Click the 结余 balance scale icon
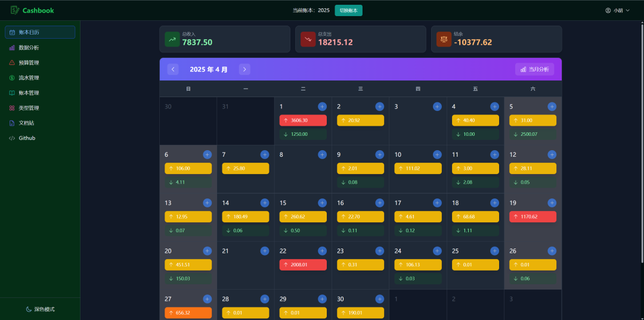Image resolution: width=644 pixels, height=320 pixels. tap(444, 39)
